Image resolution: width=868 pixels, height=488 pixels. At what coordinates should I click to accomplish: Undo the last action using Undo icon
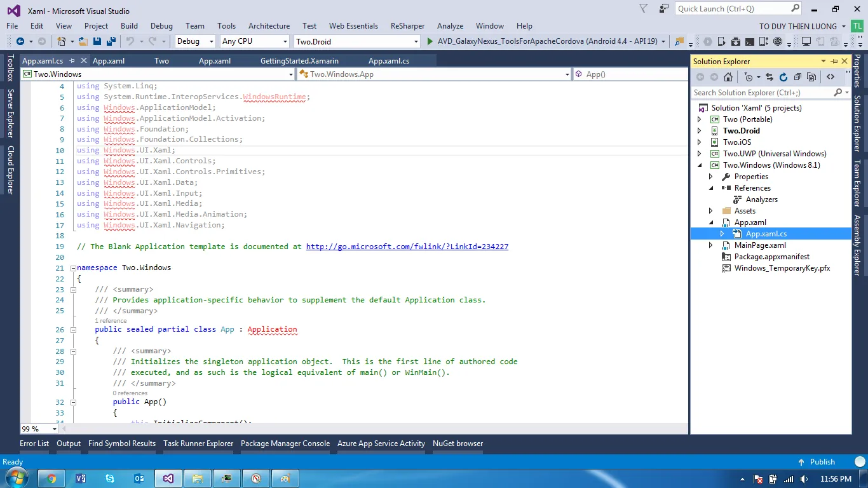pyautogui.click(x=130, y=41)
